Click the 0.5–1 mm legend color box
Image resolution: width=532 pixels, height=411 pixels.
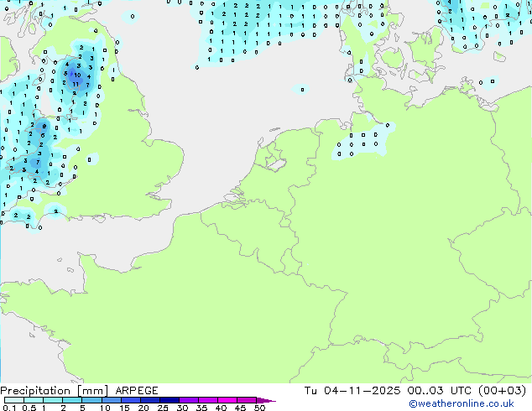tap(34, 400)
